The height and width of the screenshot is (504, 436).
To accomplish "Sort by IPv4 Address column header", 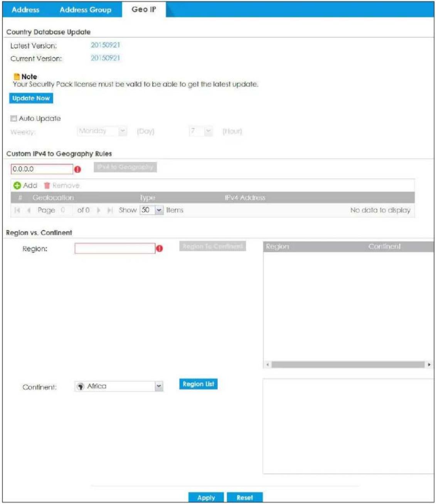I will 245,197.
